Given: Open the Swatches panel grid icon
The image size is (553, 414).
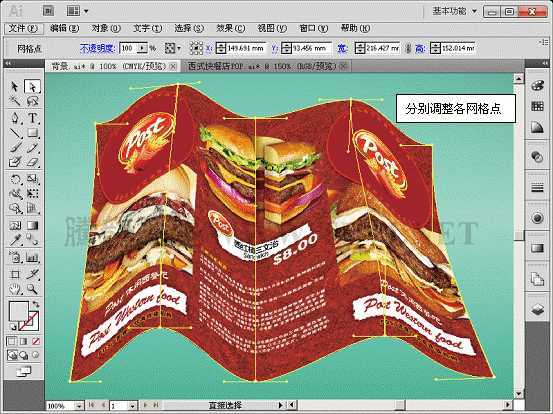Looking at the screenshot, I should pyautogui.click(x=537, y=106).
